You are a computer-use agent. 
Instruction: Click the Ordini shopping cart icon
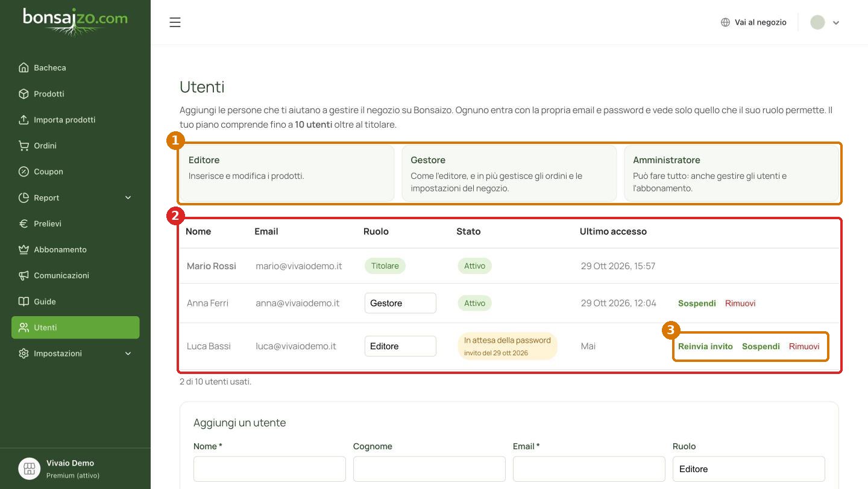coord(24,146)
